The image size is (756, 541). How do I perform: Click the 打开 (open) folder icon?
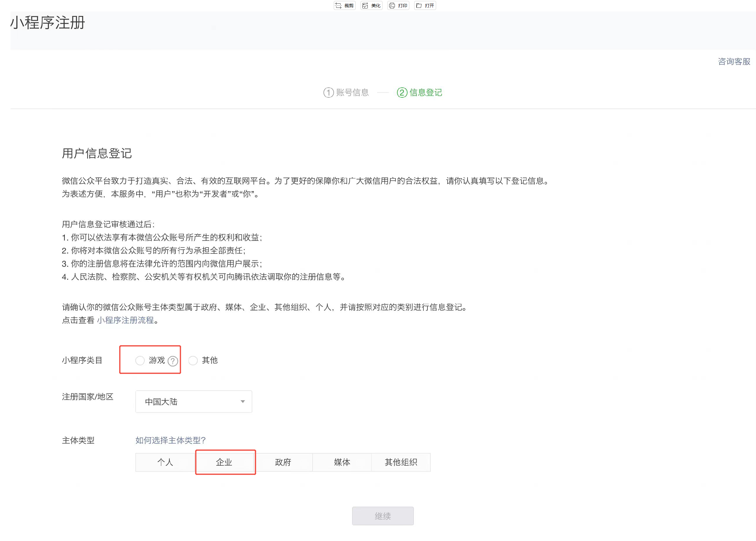(x=419, y=6)
